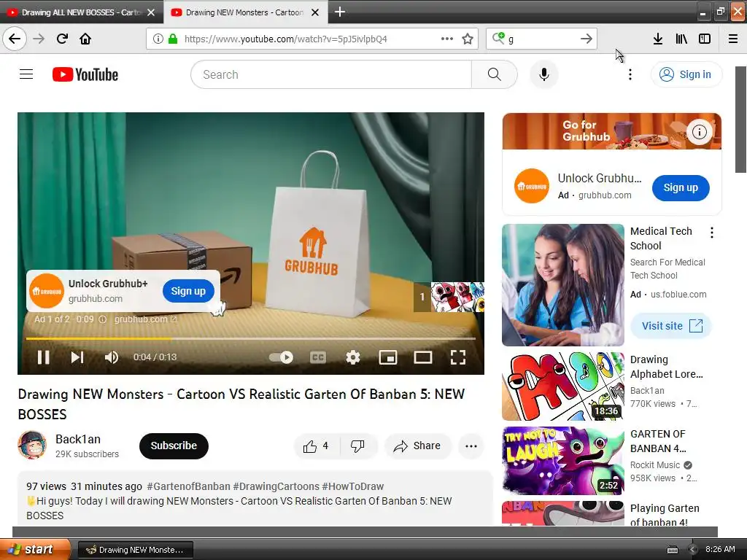This screenshot has width=747, height=560.
Task: Click the go arrow in browser search box
Action: tap(587, 39)
